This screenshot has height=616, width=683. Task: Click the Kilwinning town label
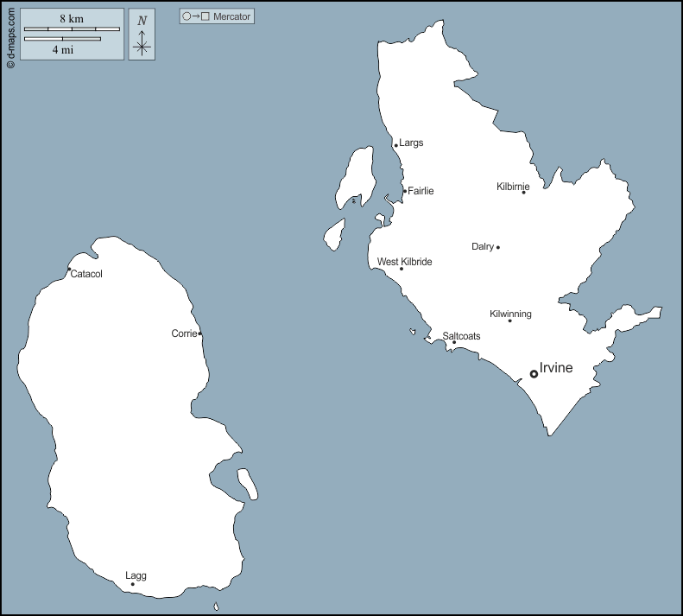tap(510, 314)
